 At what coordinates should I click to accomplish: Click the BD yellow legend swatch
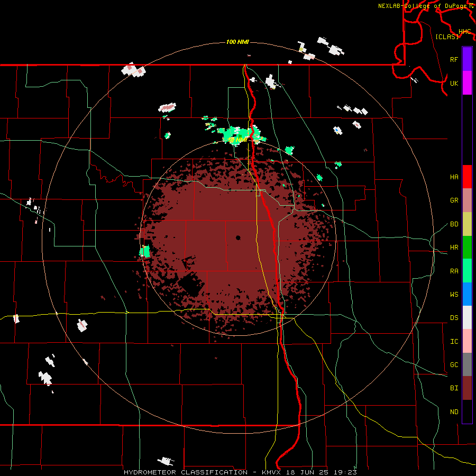467,224
